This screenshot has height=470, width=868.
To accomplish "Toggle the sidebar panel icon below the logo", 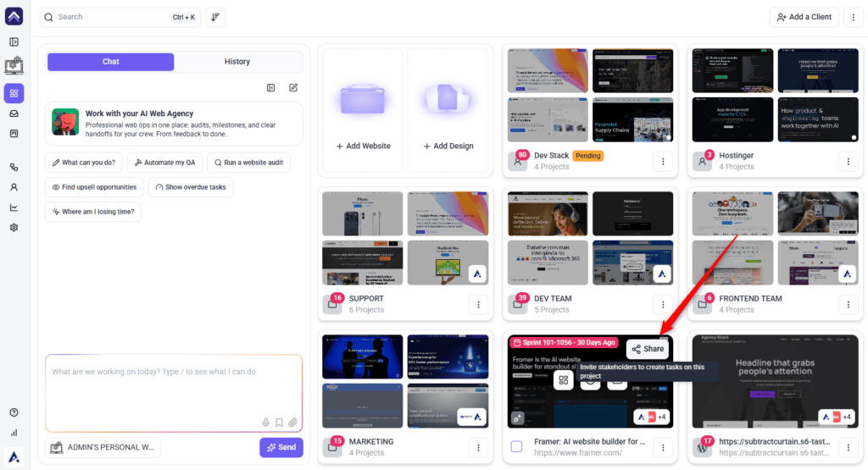I will [14, 42].
